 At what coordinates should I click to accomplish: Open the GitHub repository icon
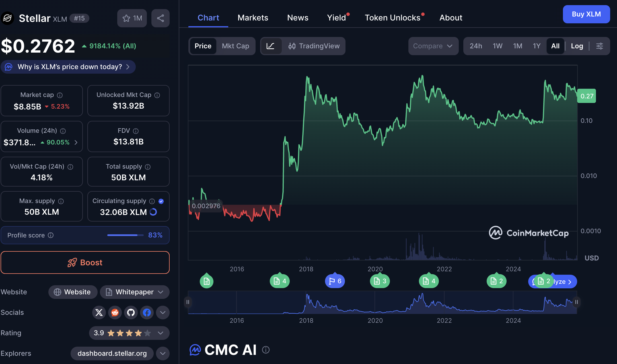131,313
